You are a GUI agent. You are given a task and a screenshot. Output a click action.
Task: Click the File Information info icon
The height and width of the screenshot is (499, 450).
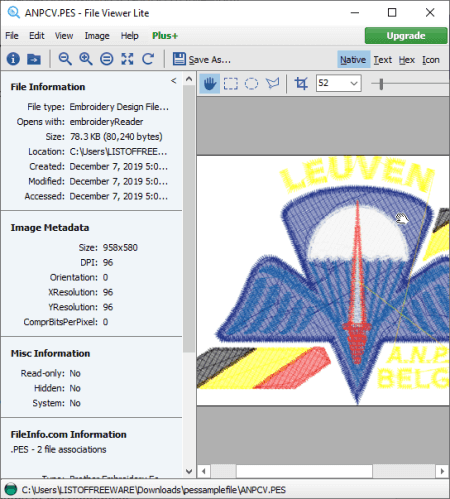(13, 59)
